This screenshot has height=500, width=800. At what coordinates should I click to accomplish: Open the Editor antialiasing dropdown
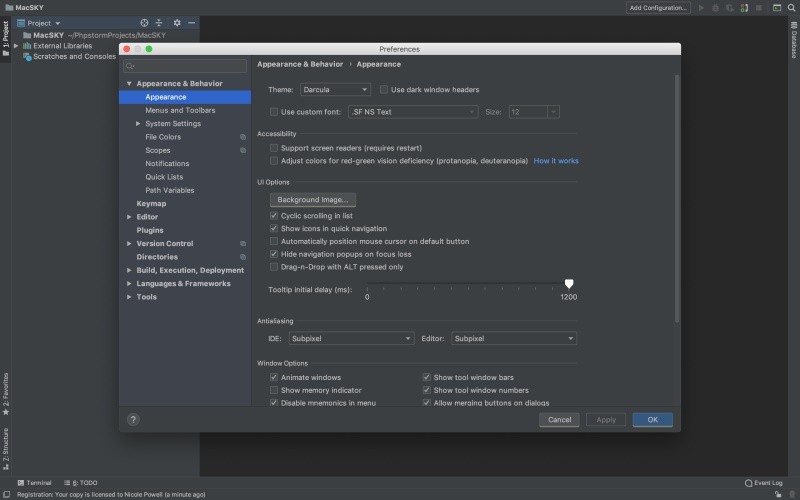tap(514, 338)
